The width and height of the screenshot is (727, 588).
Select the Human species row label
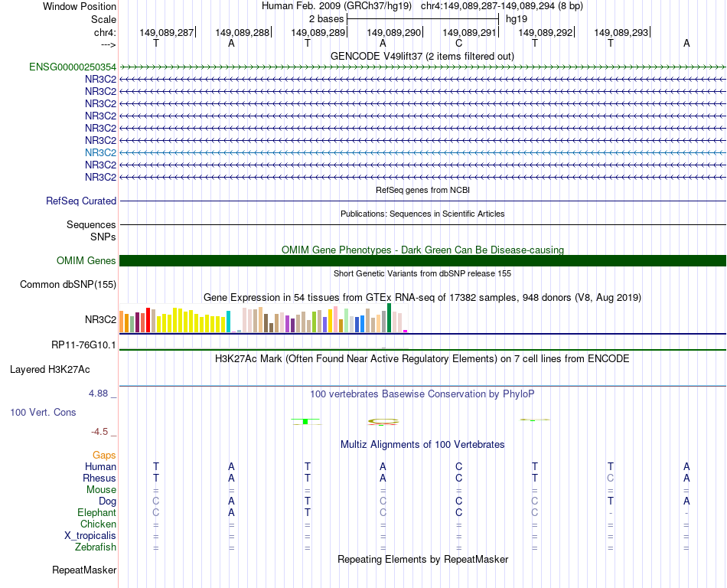(100, 466)
